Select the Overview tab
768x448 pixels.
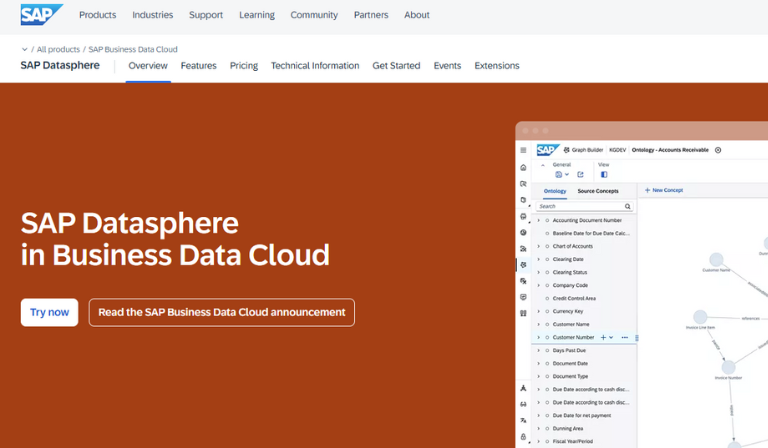click(x=148, y=66)
